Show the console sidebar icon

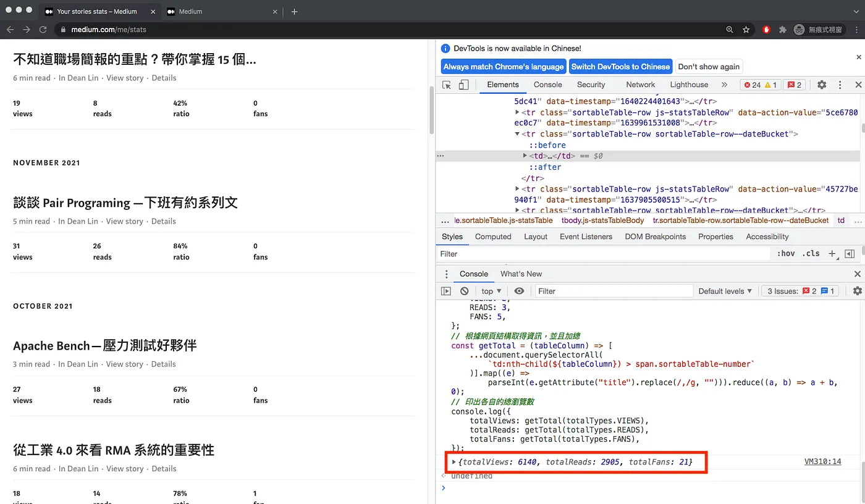[446, 291]
